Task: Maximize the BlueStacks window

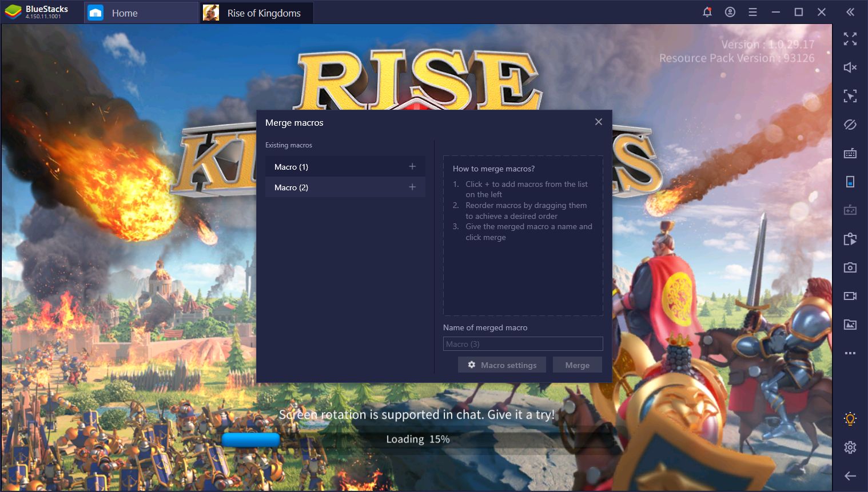Action: [x=799, y=12]
